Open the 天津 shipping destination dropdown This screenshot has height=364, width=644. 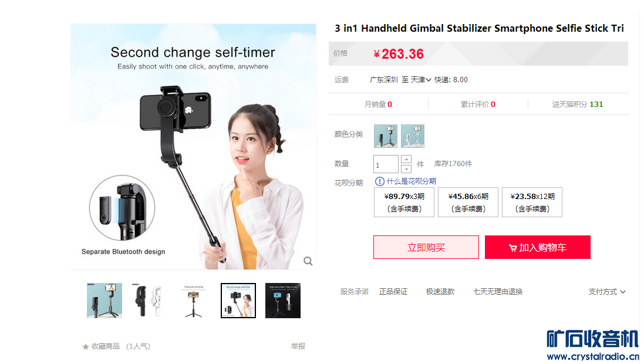(x=421, y=80)
